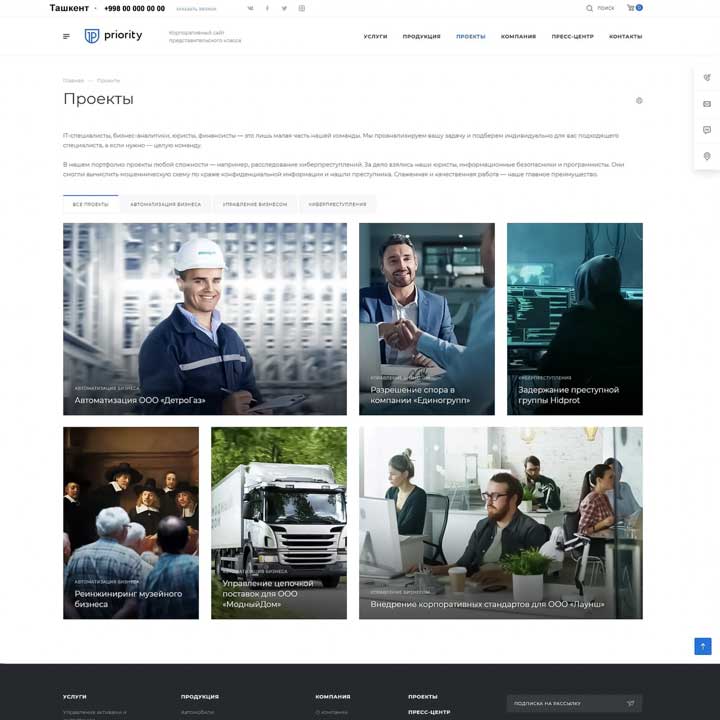Screen dimensions: 720x720
Task: Open the Автоматизация ООО «ДетроГаз» project card
Action: 205,318
